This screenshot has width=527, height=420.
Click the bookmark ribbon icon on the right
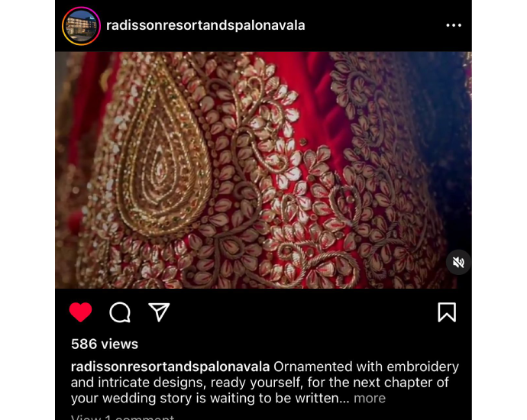tap(447, 312)
